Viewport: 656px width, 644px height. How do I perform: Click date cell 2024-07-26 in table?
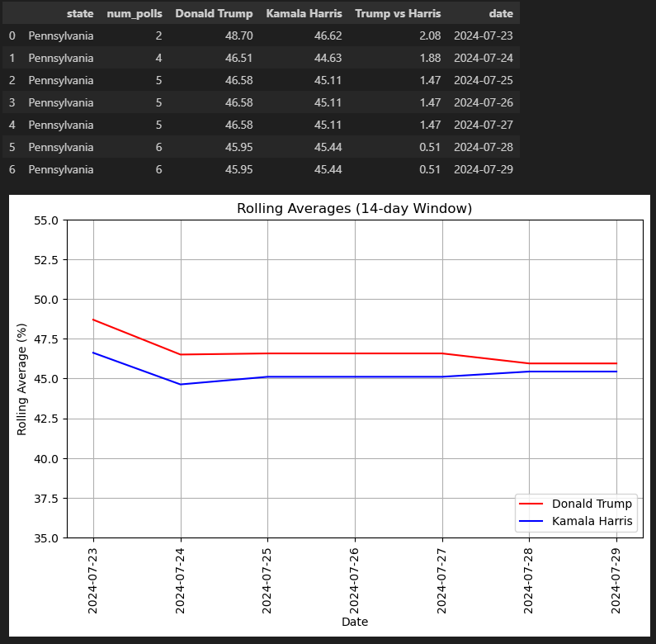pyautogui.click(x=484, y=102)
